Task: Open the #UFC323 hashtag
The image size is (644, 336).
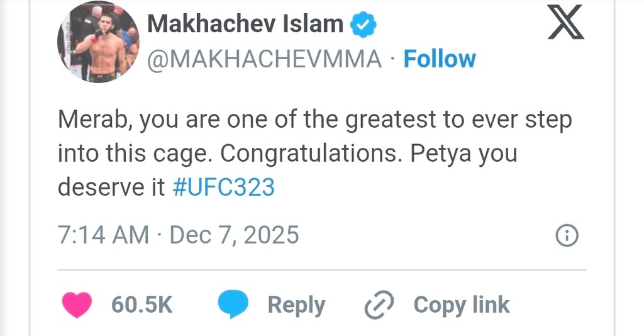Action: 223,188
